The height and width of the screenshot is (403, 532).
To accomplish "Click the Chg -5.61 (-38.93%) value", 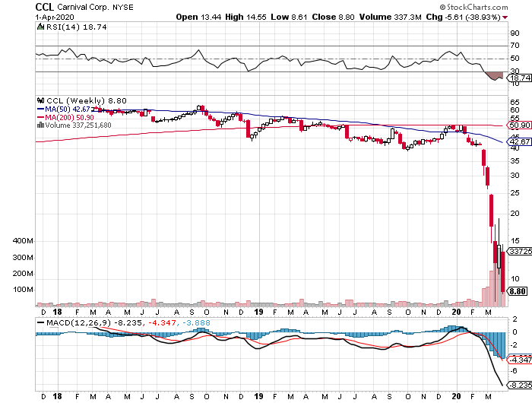I will pyautogui.click(x=463, y=17).
